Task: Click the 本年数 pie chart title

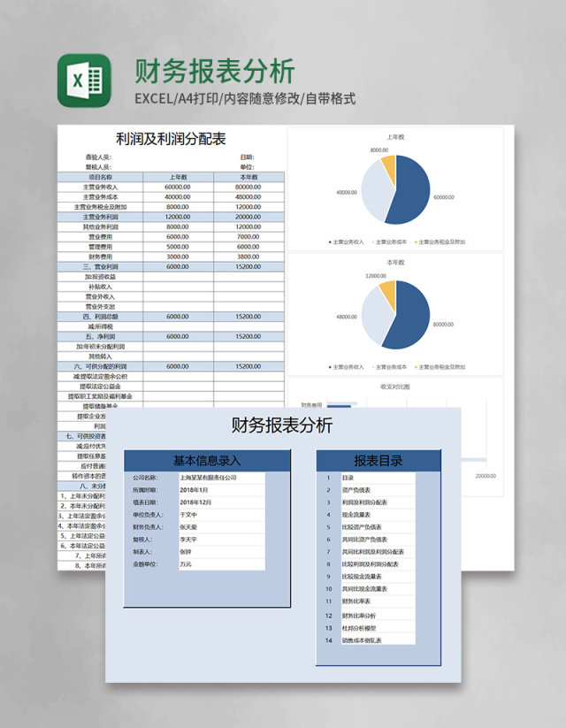Action: (395, 263)
